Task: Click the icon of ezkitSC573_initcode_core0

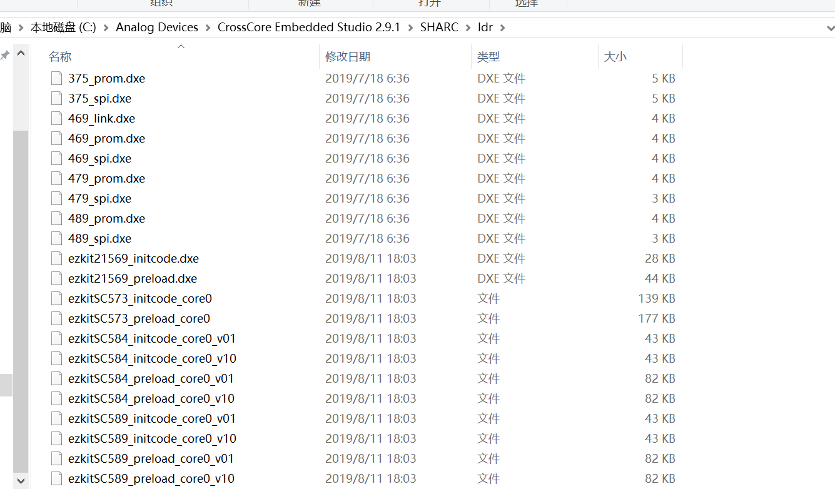Action: click(x=56, y=298)
